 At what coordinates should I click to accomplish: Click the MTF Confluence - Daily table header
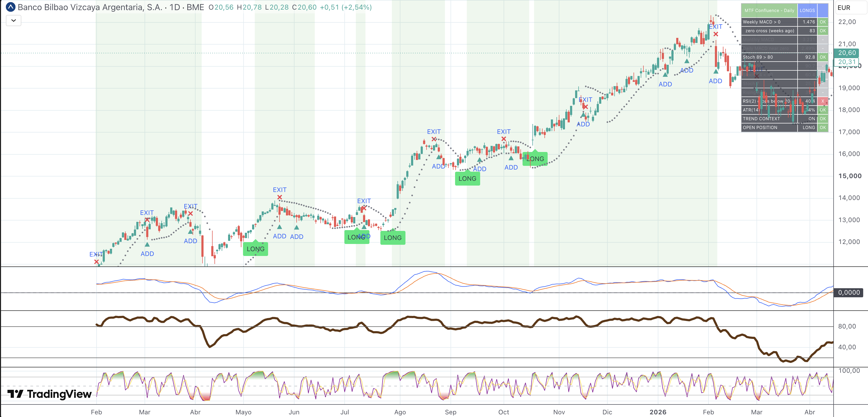[x=769, y=10]
